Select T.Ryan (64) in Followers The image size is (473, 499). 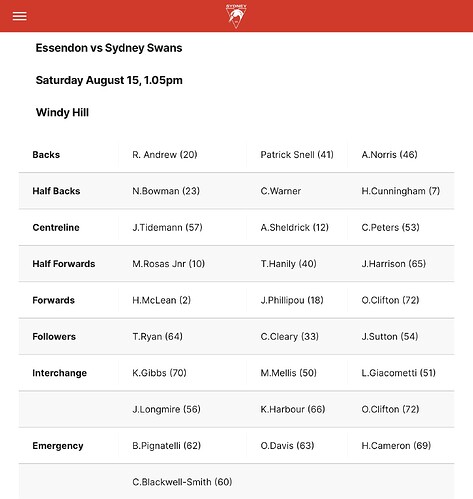coord(157,336)
